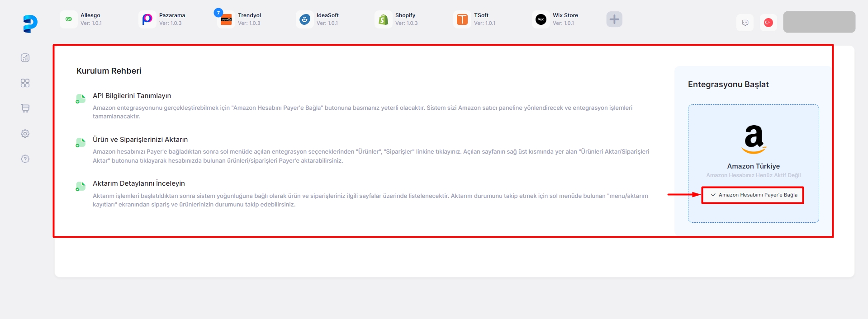The width and height of the screenshot is (868, 319).
Task: Open the user account box at top right
Action: point(819,22)
